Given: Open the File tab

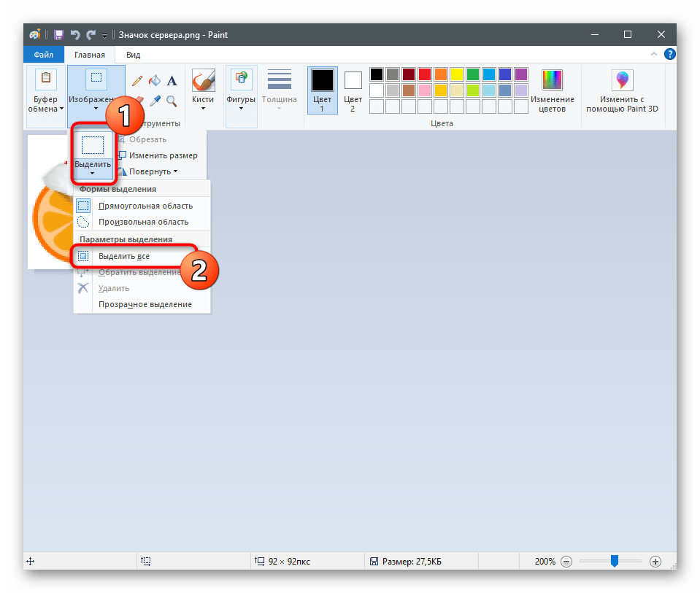Looking at the screenshot, I should pos(43,55).
